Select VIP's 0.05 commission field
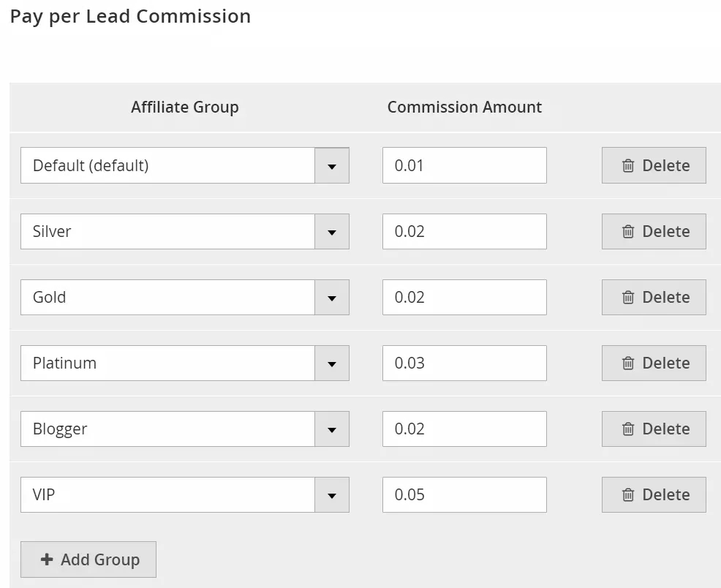Screen dimensions: 721x588 coord(464,494)
